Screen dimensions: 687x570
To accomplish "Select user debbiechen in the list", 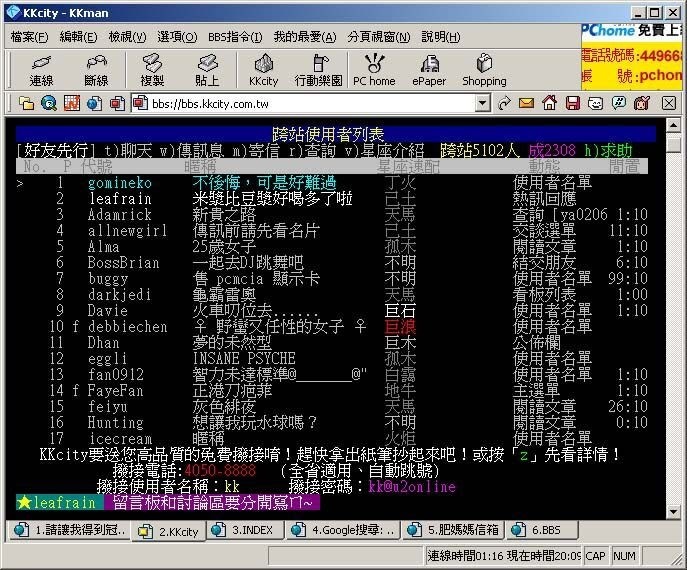I will coord(127,327).
